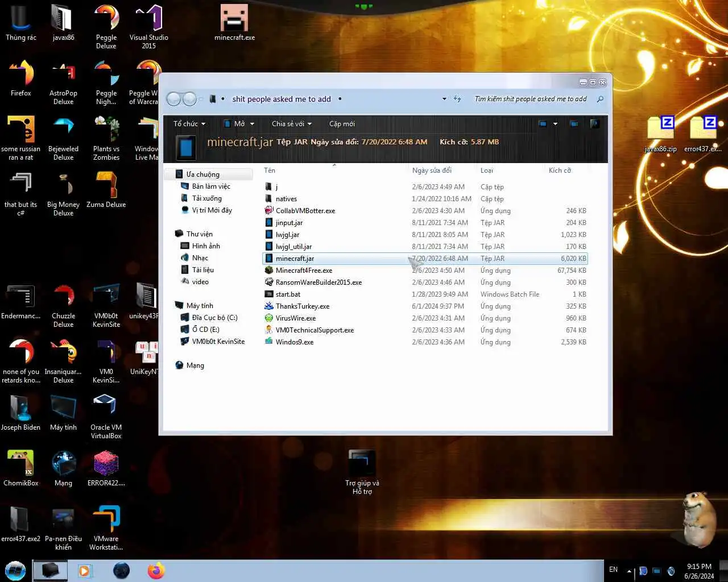Open the media player taskbar icon
This screenshot has height=582, width=728.
click(85, 571)
